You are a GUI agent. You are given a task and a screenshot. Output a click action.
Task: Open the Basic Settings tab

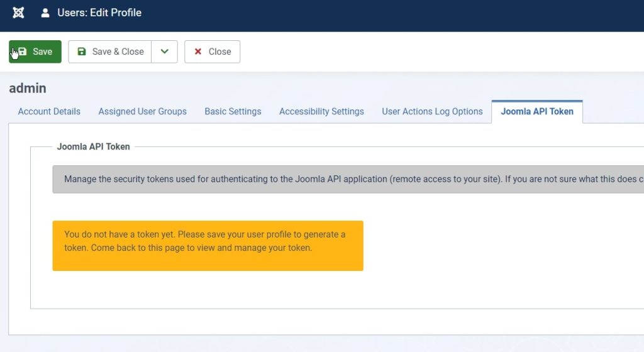[x=233, y=112]
